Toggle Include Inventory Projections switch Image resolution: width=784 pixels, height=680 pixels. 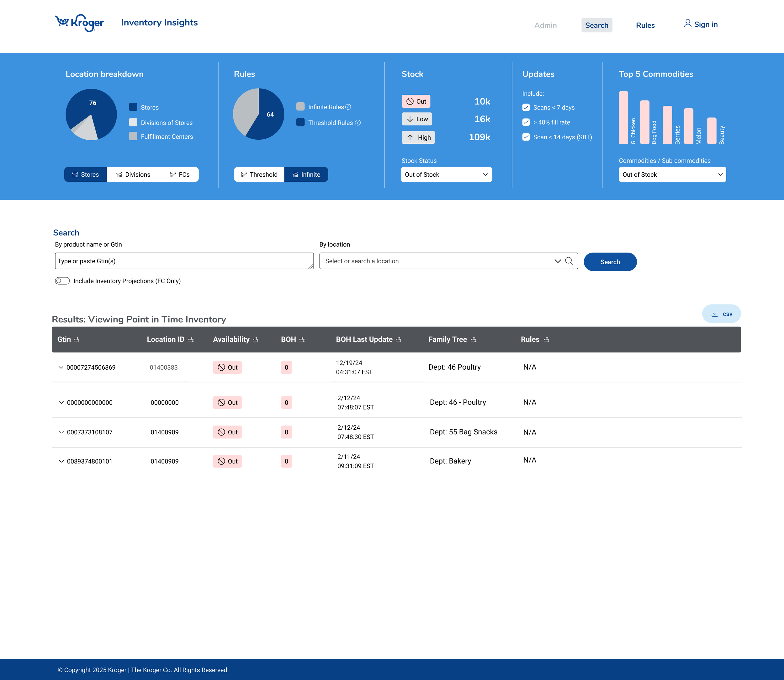pyautogui.click(x=62, y=281)
